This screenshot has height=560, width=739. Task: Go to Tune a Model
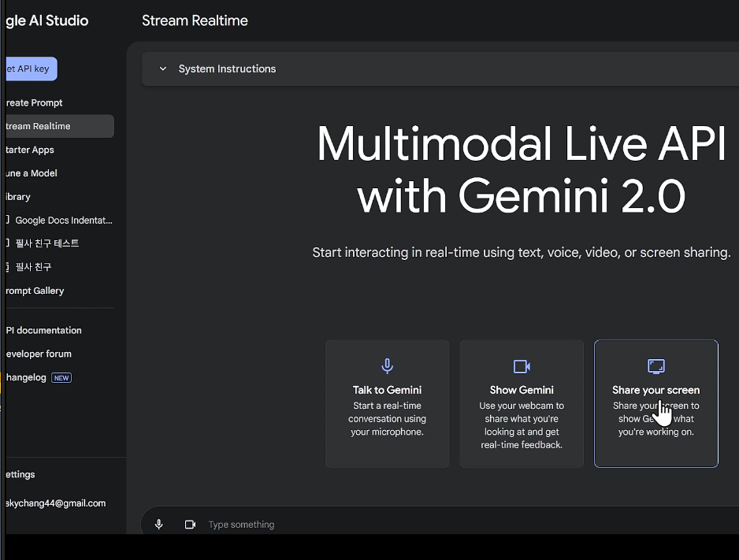coord(32,173)
